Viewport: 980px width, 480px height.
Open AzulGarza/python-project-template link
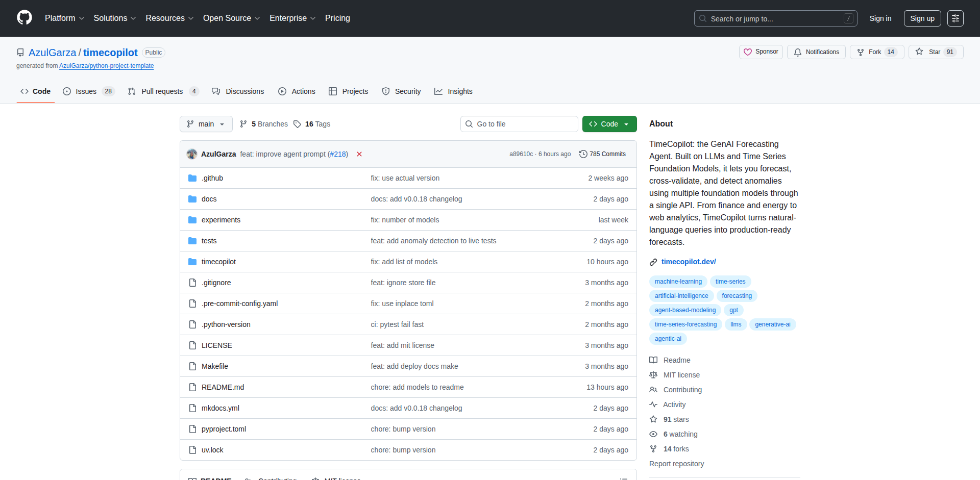tap(106, 66)
